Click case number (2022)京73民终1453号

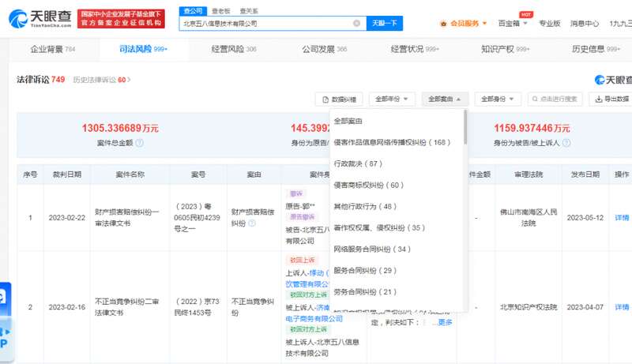coord(197,307)
